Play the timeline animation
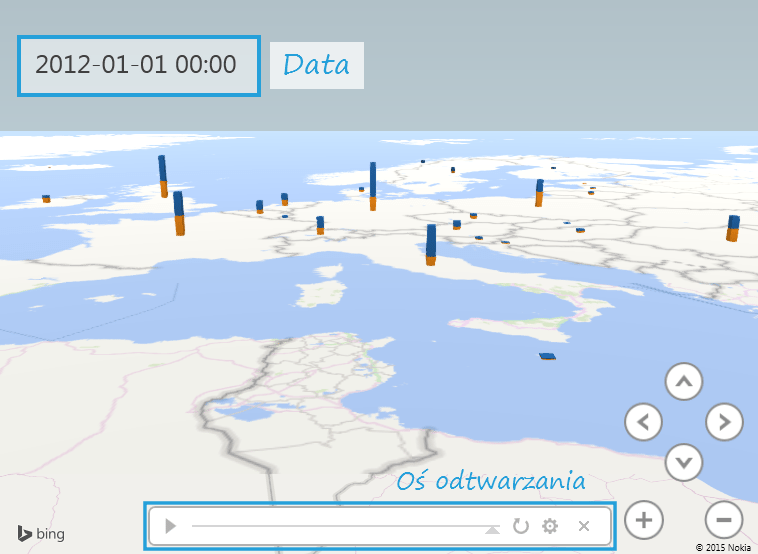Image resolution: width=758 pixels, height=554 pixels. [x=171, y=526]
